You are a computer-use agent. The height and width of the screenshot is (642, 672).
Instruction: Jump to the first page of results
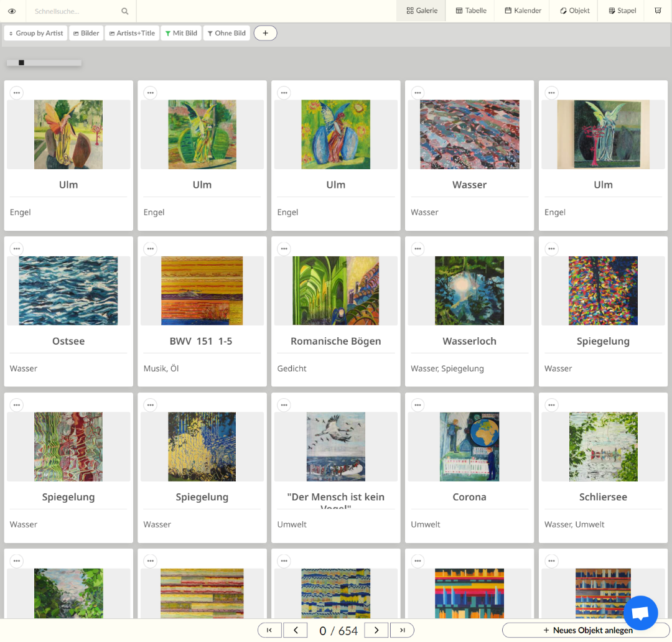click(x=269, y=630)
